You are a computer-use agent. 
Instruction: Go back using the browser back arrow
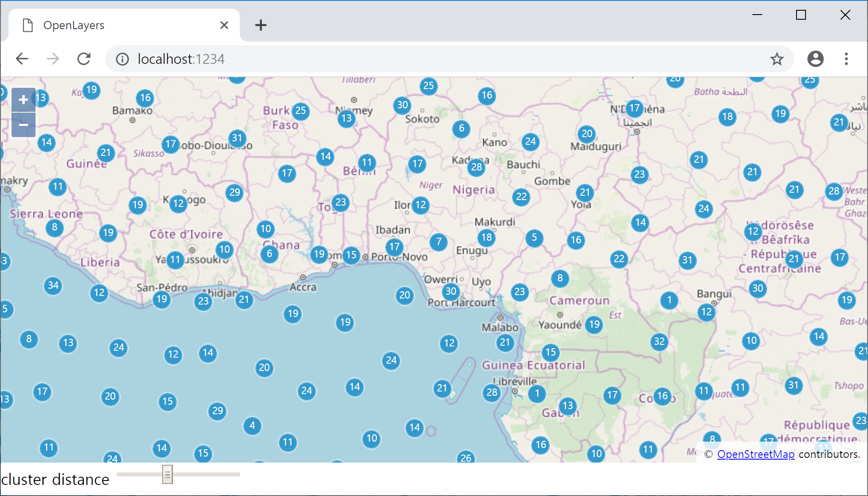pos(22,59)
